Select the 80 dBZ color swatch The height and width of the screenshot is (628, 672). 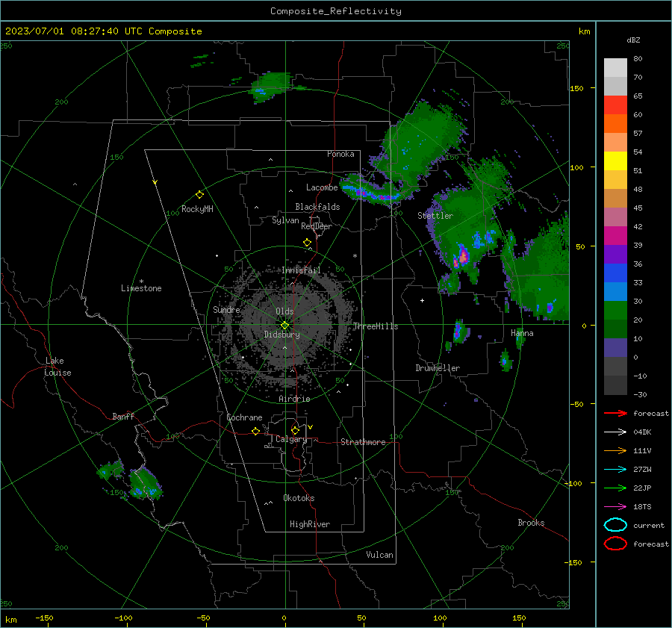615,67
